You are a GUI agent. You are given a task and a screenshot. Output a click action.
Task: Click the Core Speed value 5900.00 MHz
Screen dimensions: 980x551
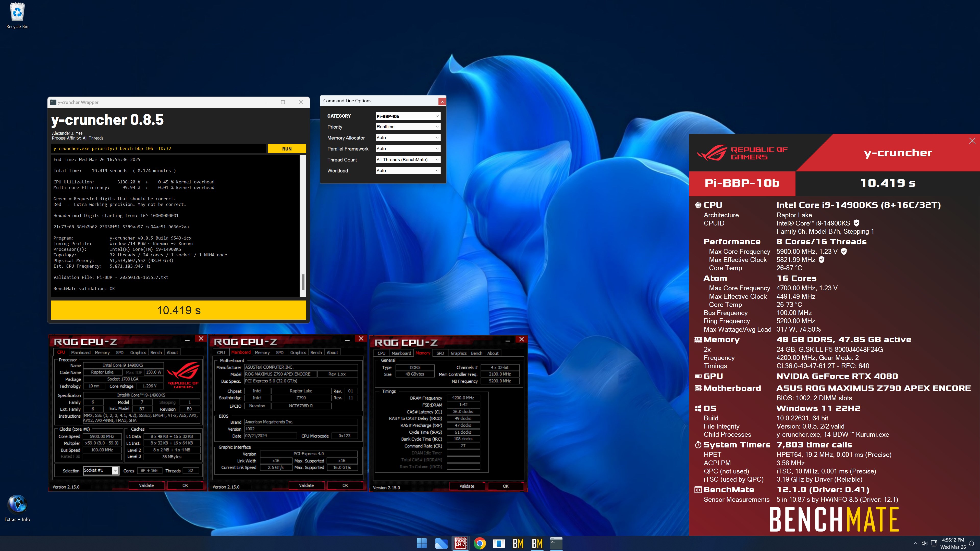click(102, 436)
